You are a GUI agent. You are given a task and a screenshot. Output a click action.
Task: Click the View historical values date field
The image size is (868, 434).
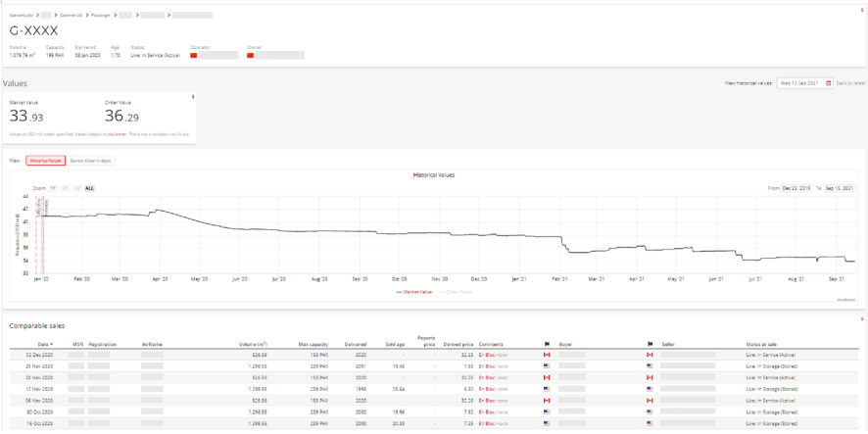[x=805, y=83]
